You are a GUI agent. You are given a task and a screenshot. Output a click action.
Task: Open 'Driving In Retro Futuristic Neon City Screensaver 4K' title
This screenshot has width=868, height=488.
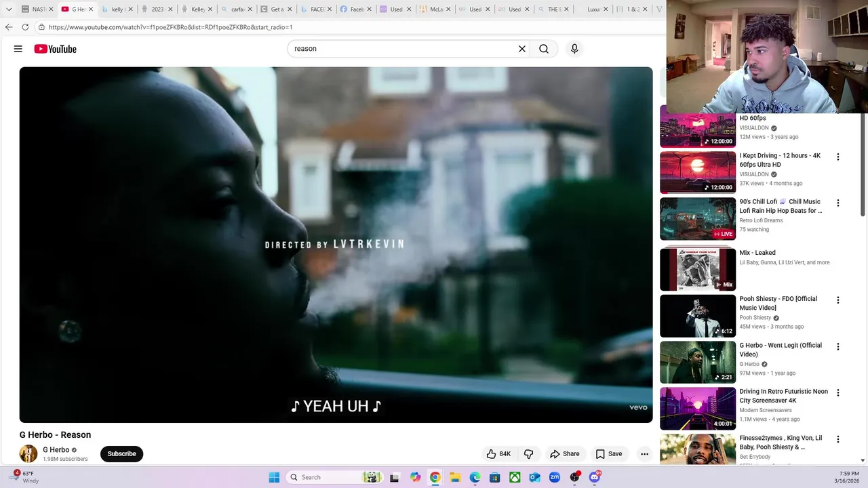pyautogui.click(x=783, y=396)
